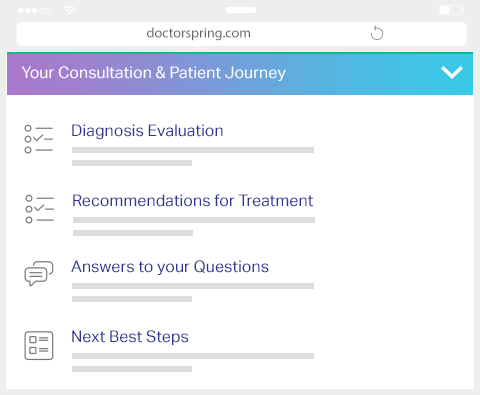Screen dimensions: 480x395
Task: Tap the Wi-Fi status icon
Action: click(x=69, y=11)
